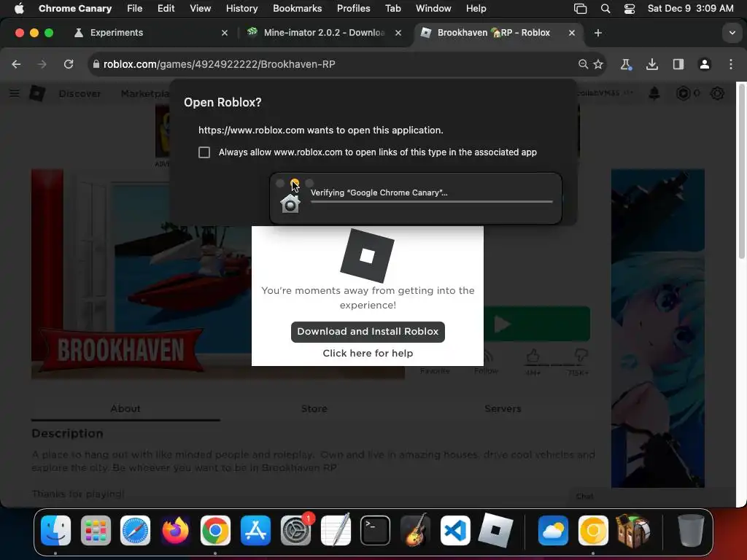The image size is (747, 560).
Task: Click the Verifying progress bar
Action: click(432, 202)
